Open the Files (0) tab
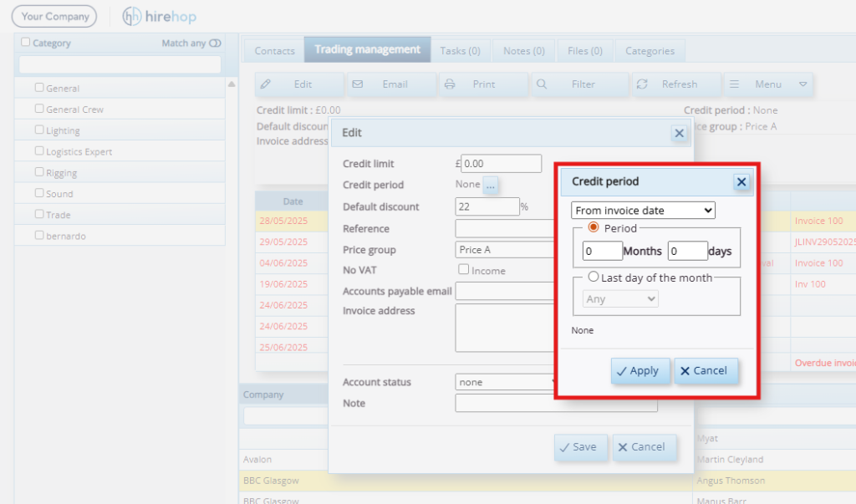 pyautogui.click(x=584, y=51)
